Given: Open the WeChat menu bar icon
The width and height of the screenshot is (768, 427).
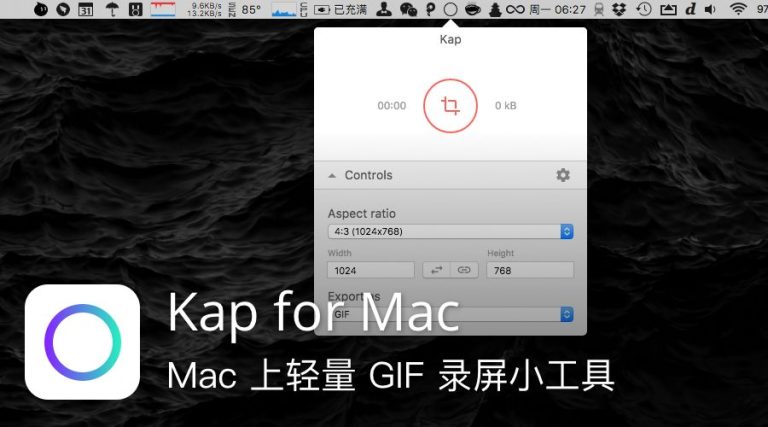Looking at the screenshot, I should coord(408,9).
